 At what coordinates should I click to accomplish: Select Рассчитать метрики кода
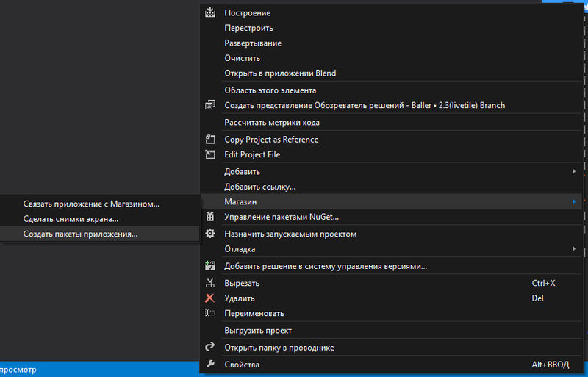[x=391, y=122]
